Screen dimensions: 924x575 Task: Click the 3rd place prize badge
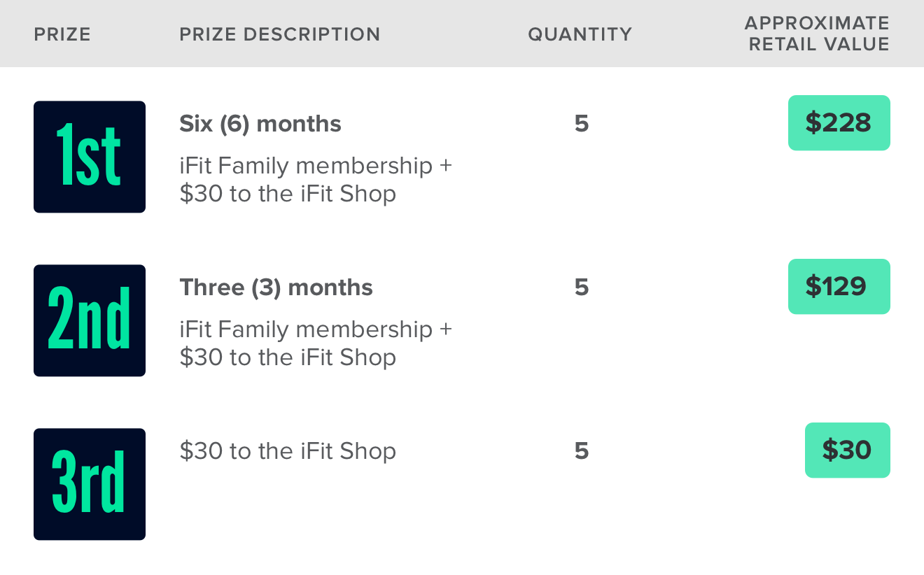(90, 484)
